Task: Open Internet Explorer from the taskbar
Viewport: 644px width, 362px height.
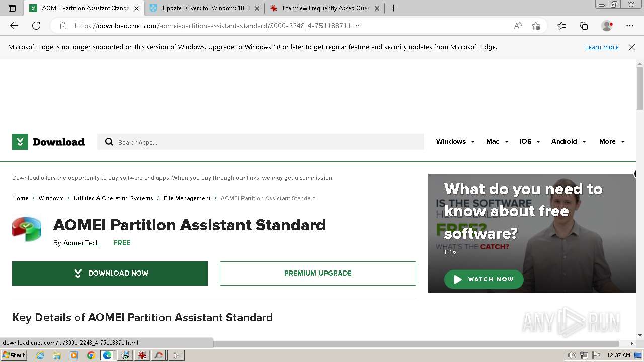Action: [x=40, y=355]
